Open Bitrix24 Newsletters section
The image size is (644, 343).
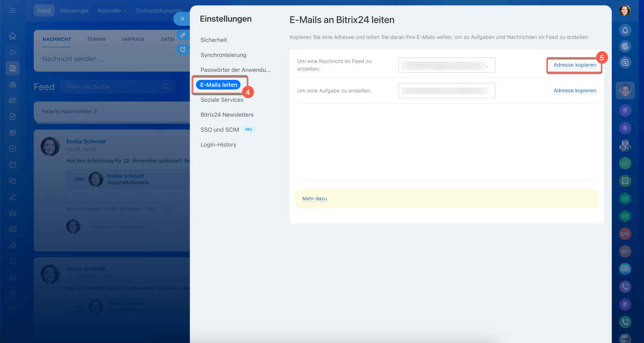tap(227, 115)
